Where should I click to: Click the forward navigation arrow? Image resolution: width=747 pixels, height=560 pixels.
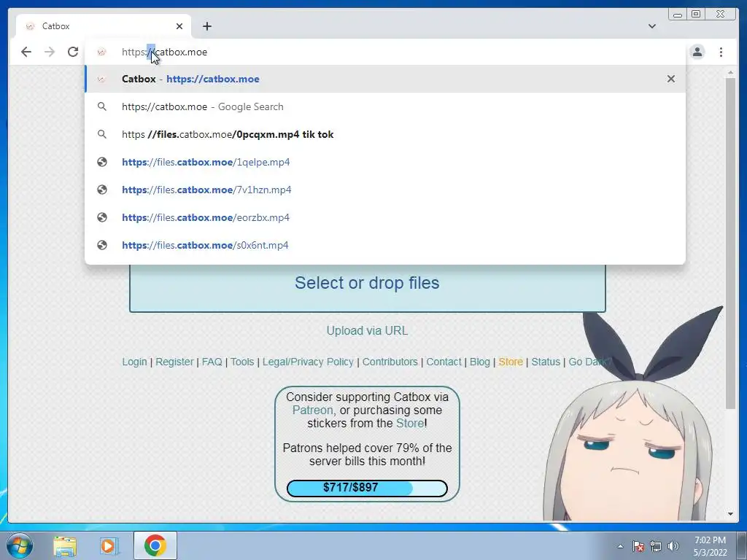point(50,52)
